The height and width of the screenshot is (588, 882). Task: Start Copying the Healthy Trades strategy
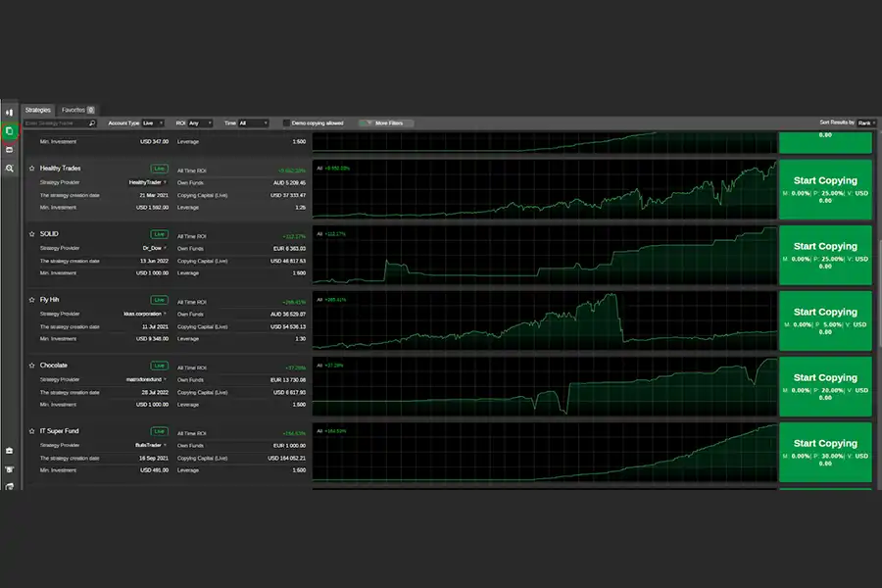pos(825,189)
